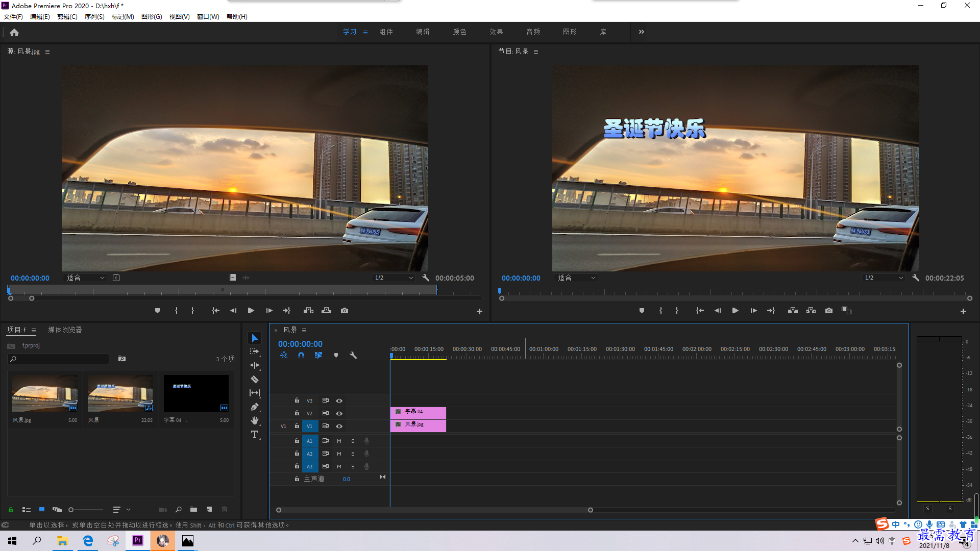Click New Item icon in Project panel
Screen dimensions: 980x551
click(x=209, y=509)
